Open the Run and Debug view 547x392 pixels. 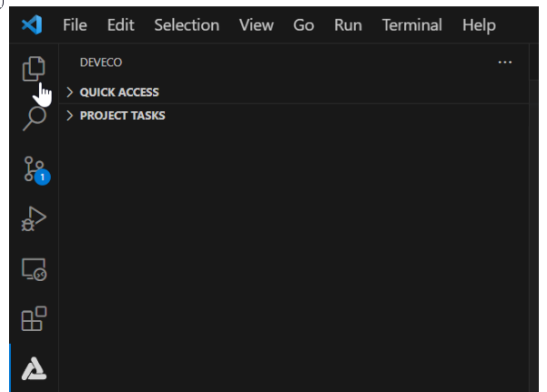pyautogui.click(x=34, y=219)
